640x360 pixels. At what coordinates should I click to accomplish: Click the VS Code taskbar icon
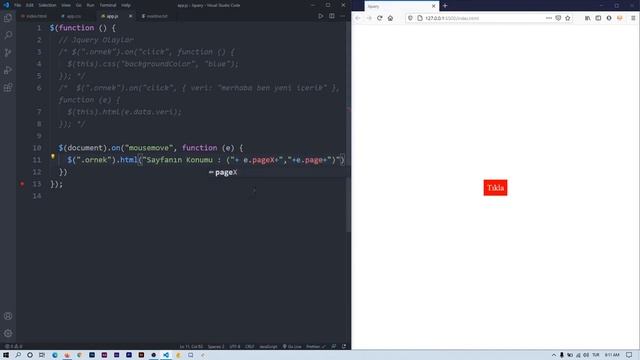pyautogui.click(x=166, y=355)
